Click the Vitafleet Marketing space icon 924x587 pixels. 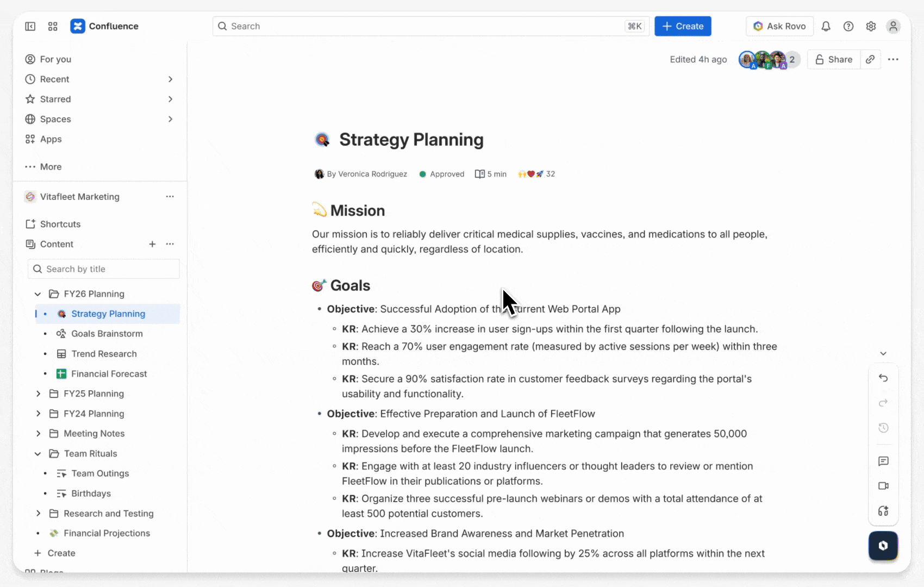pos(30,197)
